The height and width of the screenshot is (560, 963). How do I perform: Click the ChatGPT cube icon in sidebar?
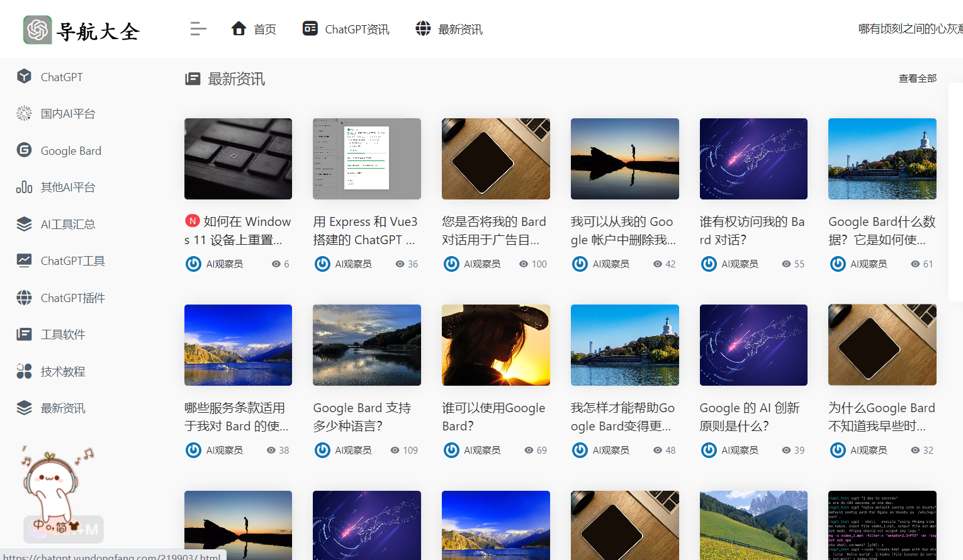click(x=24, y=76)
